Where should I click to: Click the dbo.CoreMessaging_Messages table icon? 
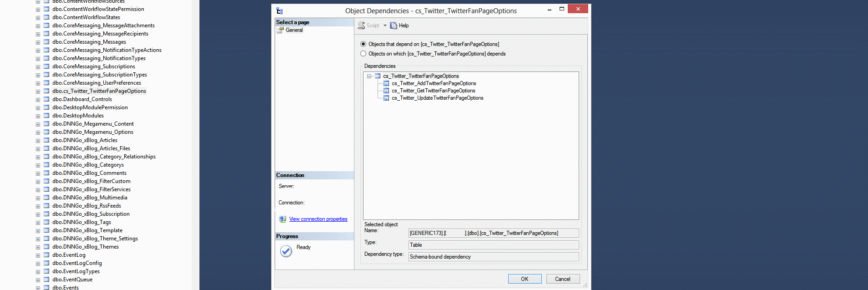coord(46,42)
